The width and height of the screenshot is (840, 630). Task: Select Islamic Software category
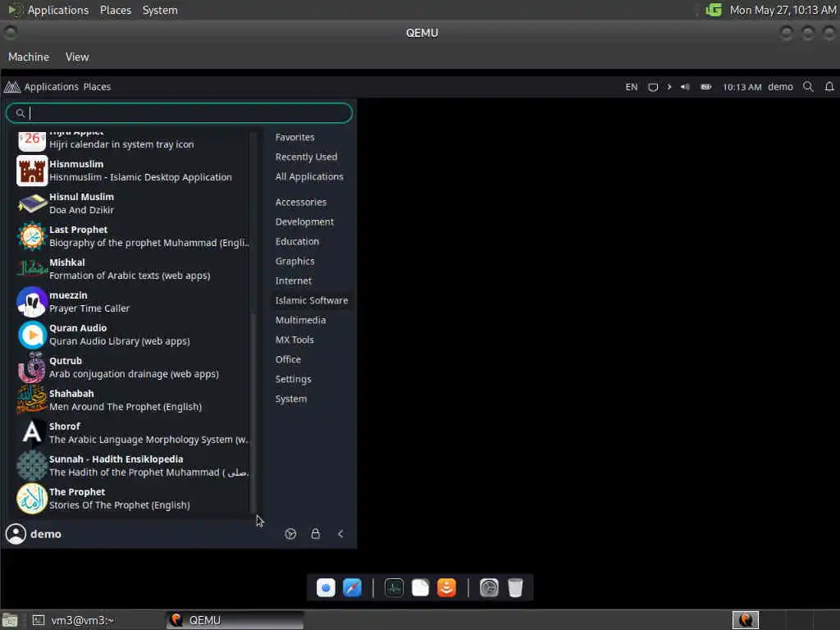[x=311, y=300]
